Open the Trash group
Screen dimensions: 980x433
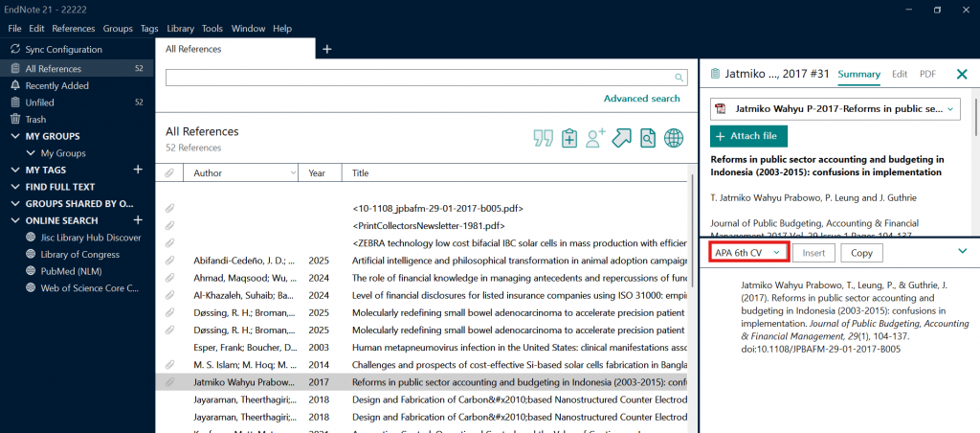[77, 120]
